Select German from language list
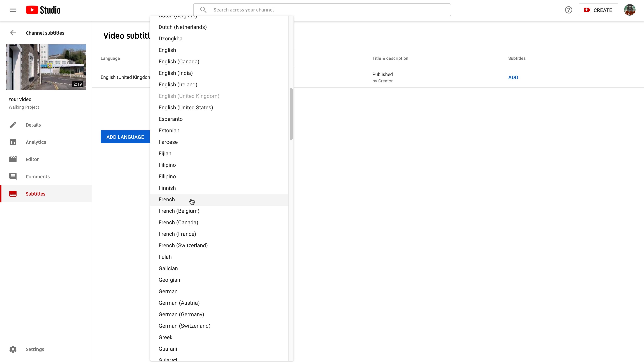Screen dimensions: 644x362 point(168,291)
